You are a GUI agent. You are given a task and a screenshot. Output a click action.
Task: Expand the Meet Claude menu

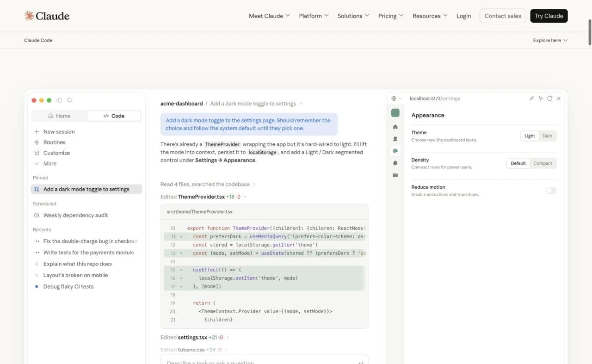point(269,16)
